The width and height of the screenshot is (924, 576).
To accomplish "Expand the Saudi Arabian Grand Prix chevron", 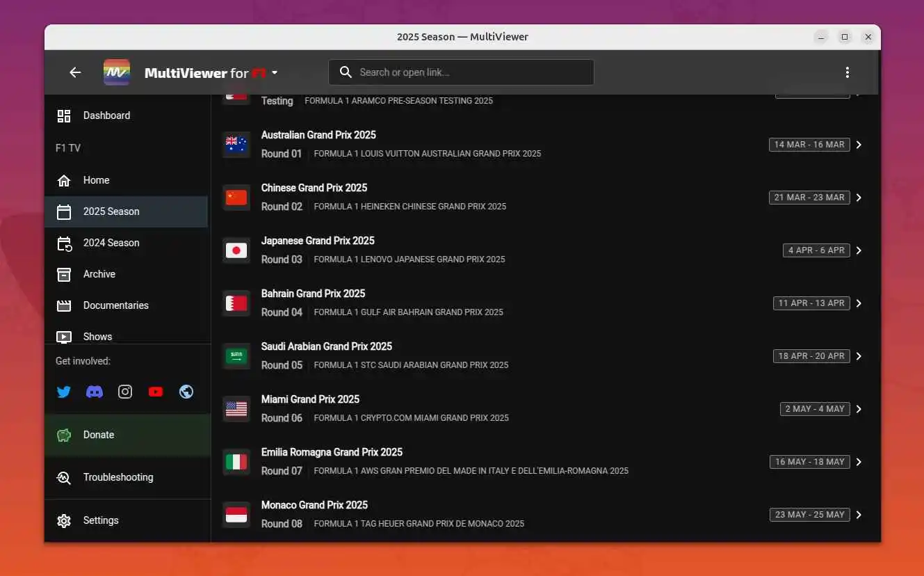I will [859, 356].
